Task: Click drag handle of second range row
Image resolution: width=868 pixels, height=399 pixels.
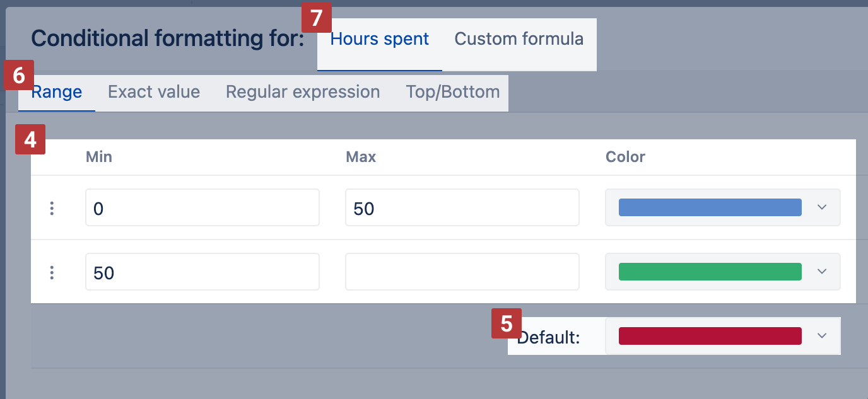Action: pos(52,272)
